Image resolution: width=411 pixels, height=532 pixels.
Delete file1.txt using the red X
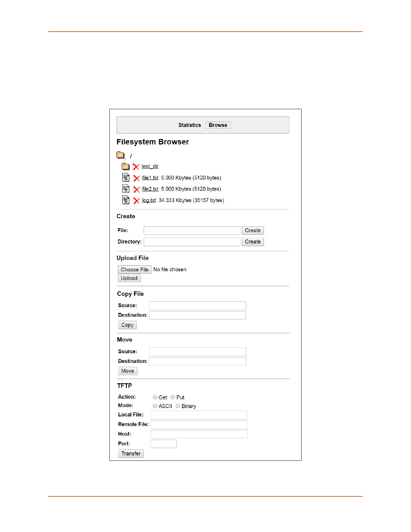(136, 178)
